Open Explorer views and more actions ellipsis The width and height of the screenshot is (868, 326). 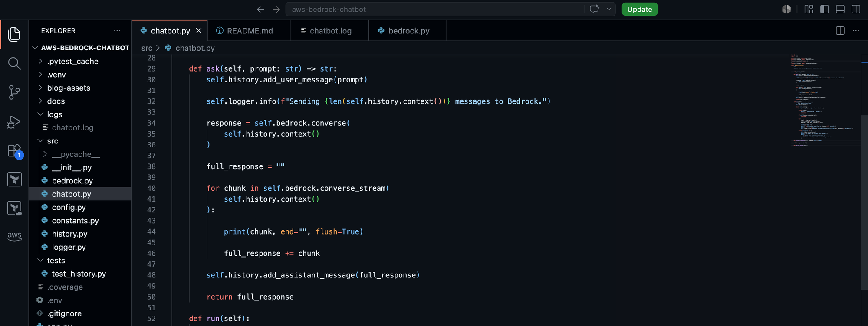tap(117, 30)
